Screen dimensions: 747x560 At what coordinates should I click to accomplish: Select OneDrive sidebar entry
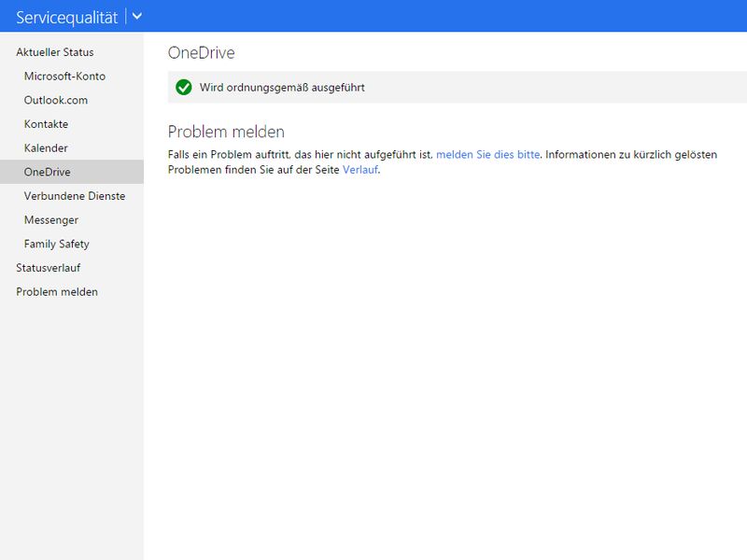(72, 172)
